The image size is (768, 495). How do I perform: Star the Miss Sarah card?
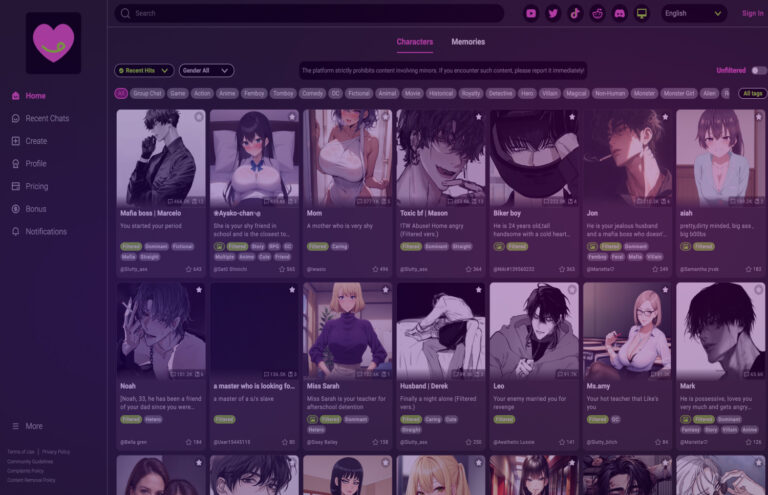click(385, 289)
